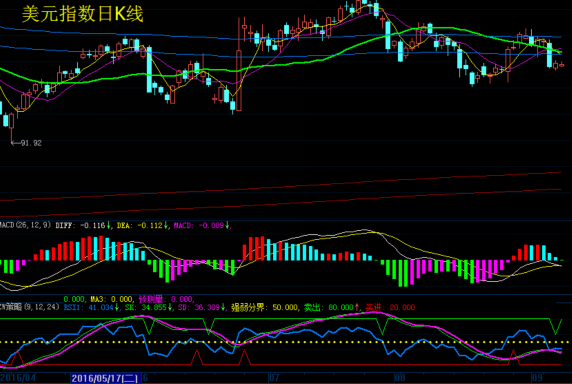The height and width of the screenshot is (384, 572).
Task: Click the strategy (9,12,24) indicator name label
Action: [x=30, y=307]
